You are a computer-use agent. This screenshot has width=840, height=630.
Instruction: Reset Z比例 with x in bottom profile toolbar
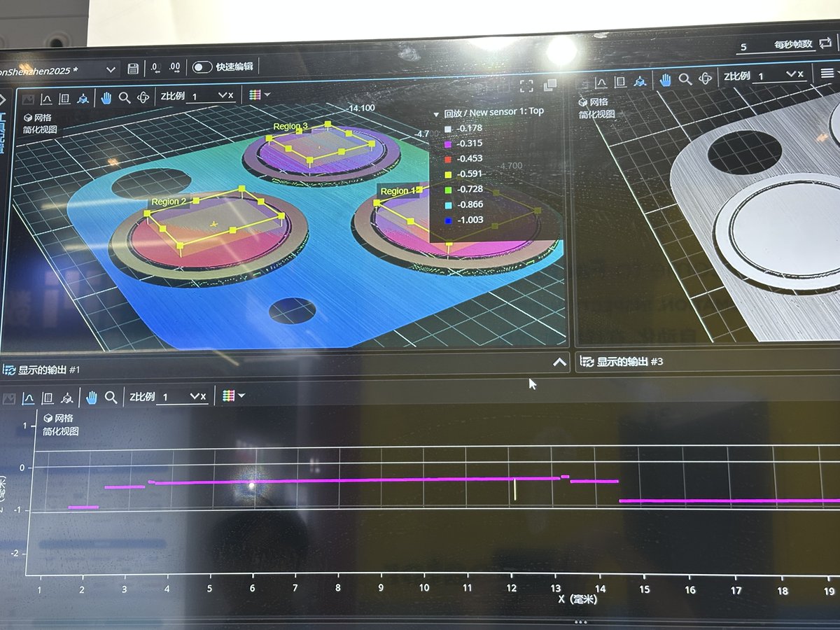204,397
